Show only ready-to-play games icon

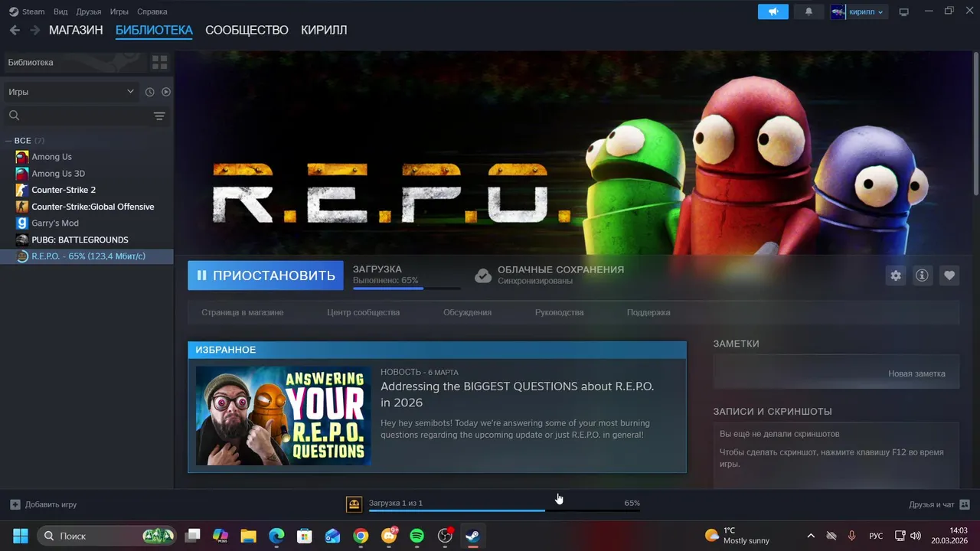coord(166,92)
